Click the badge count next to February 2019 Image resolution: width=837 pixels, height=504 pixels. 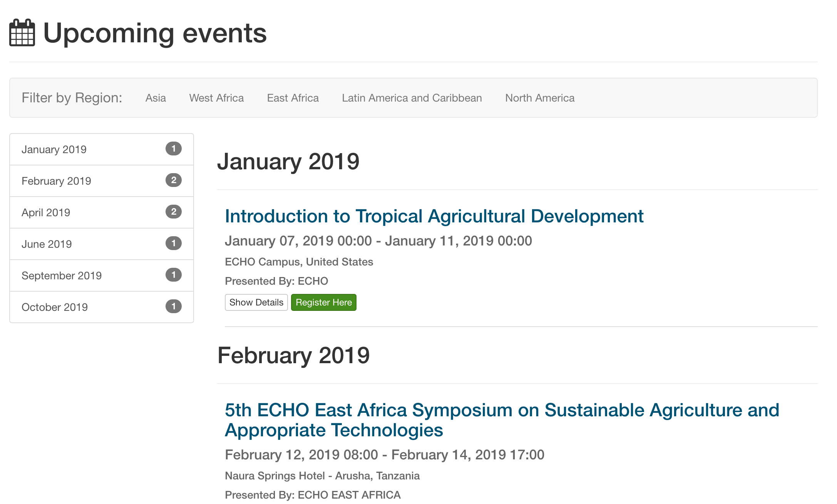click(x=174, y=180)
